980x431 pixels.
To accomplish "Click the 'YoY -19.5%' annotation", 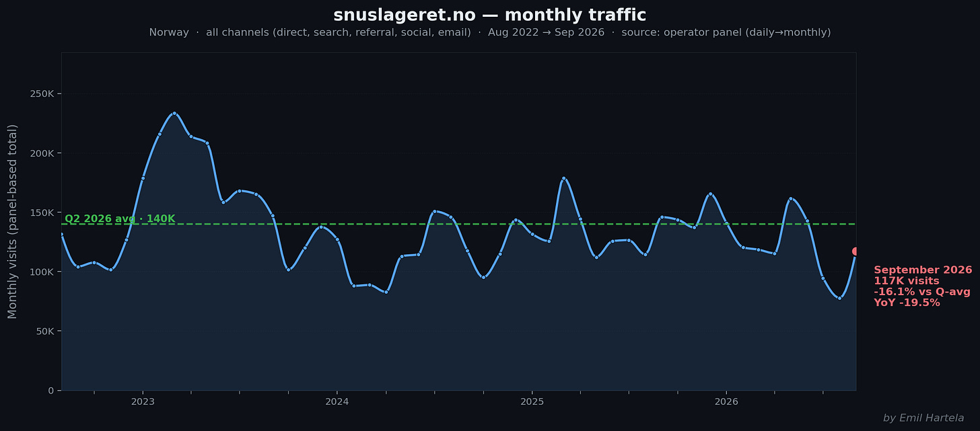I will pos(907,303).
